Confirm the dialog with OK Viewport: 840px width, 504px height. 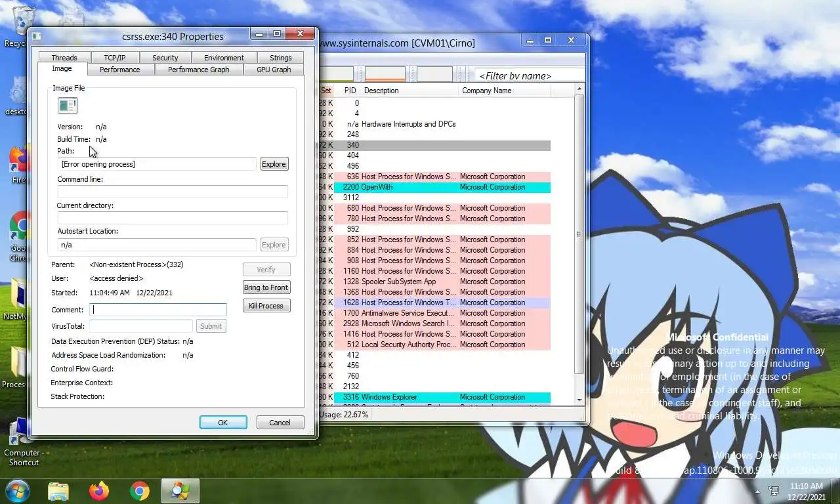(223, 423)
